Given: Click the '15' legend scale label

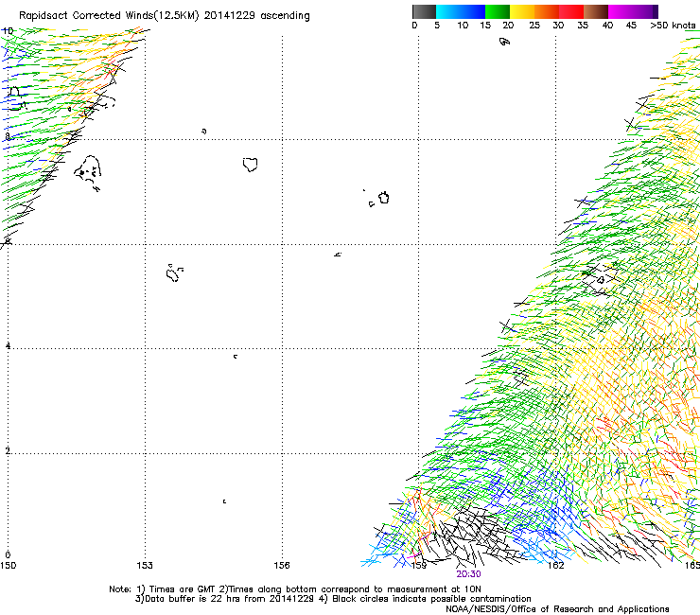Looking at the screenshot, I should click(x=485, y=26).
